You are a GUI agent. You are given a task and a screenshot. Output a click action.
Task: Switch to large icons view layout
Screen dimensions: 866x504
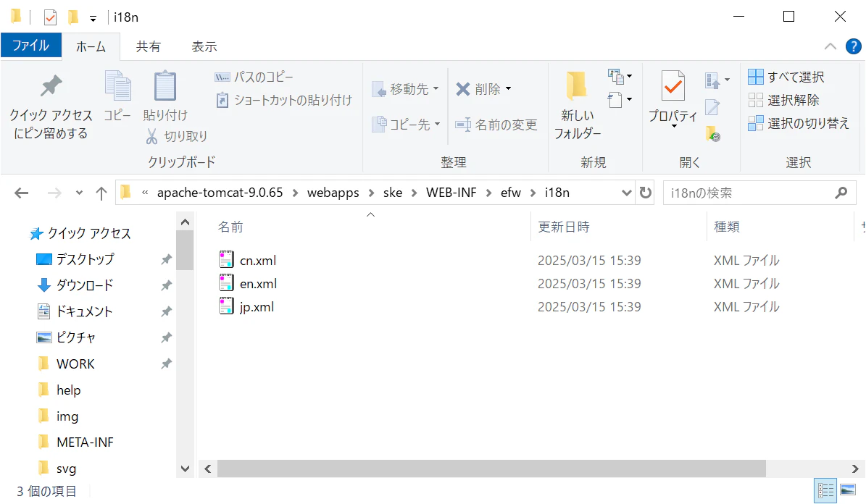[x=848, y=490]
